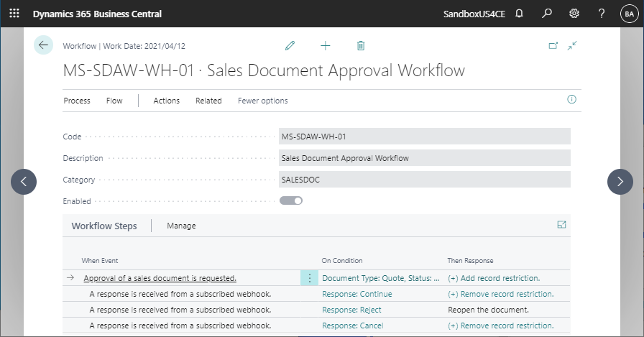The image size is (644, 337).
Task: Open the settings gear menu
Action: point(574,14)
